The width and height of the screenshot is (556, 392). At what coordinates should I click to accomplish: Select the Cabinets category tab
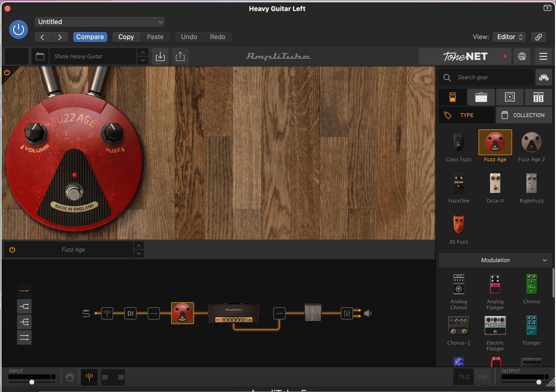pyautogui.click(x=510, y=97)
